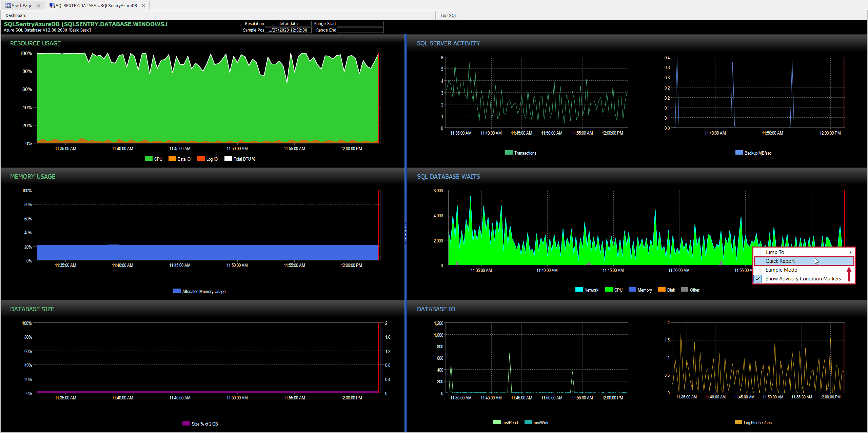Choose Sample Mode in context menu
The image size is (868, 433).
tap(781, 270)
